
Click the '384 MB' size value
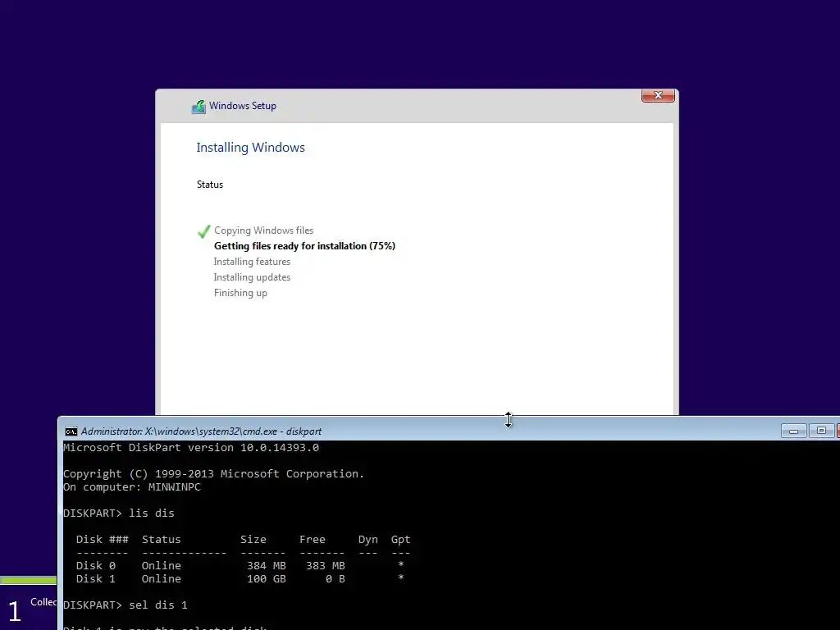[267, 566]
